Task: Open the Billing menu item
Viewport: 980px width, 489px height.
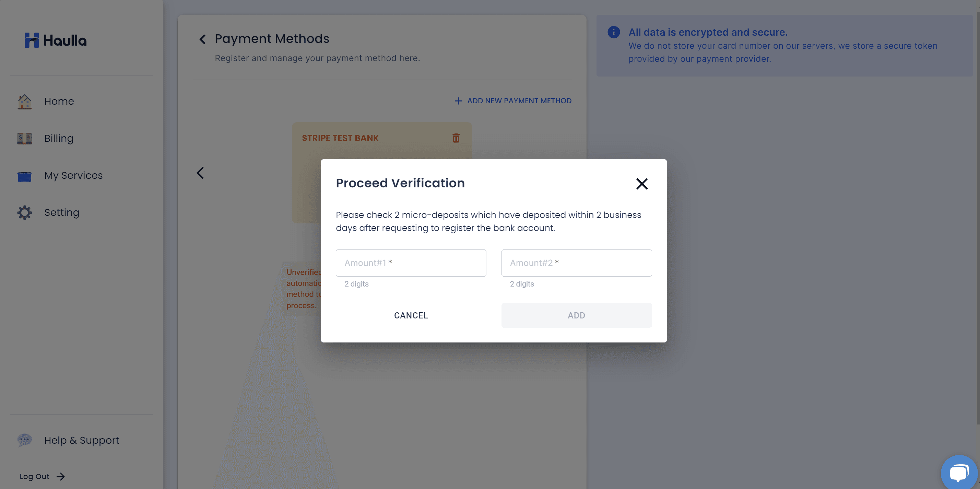Action: click(x=59, y=139)
